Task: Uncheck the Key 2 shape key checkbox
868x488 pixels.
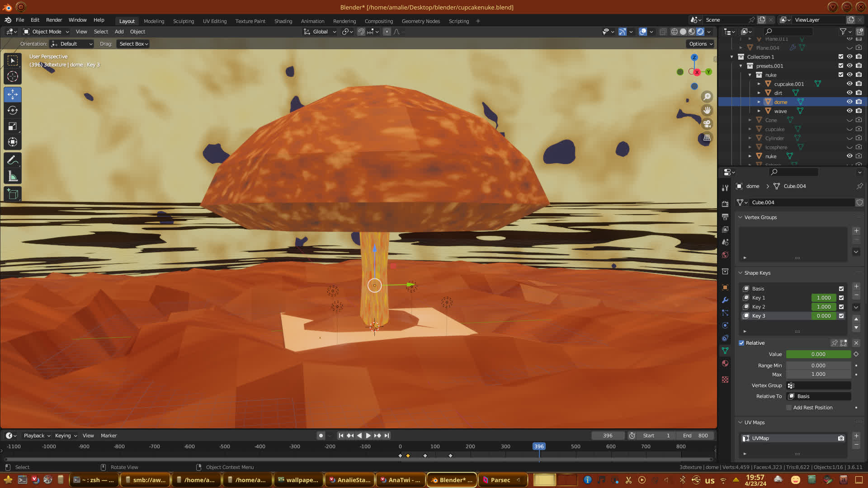Action: (841, 307)
